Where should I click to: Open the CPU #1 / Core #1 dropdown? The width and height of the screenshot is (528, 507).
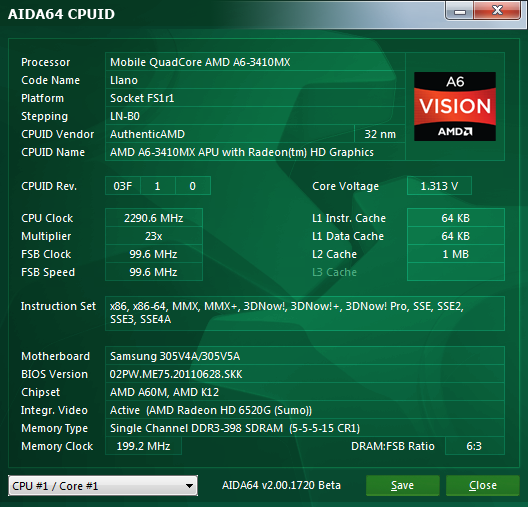tap(103, 485)
